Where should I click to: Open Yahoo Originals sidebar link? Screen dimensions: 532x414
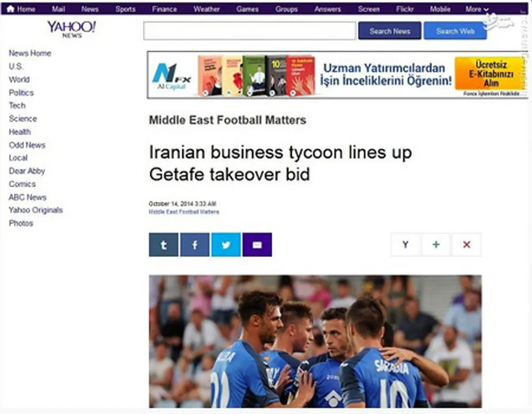[36, 210]
